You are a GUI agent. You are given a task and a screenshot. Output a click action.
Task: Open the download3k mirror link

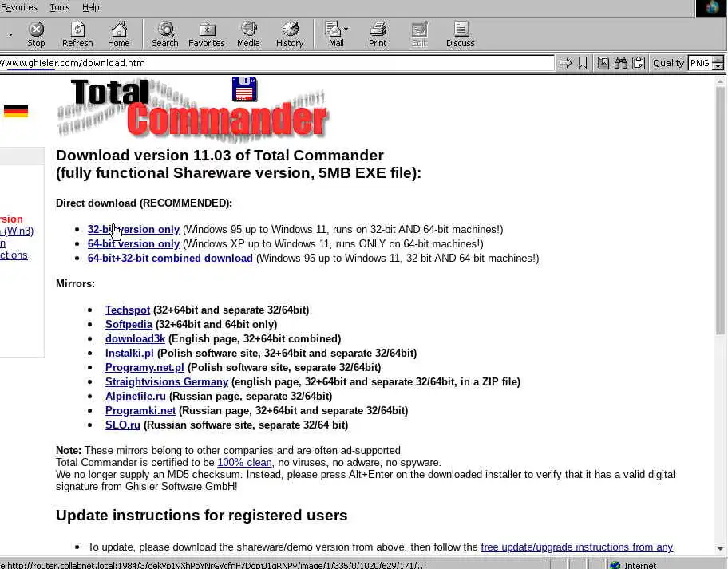(135, 339)
